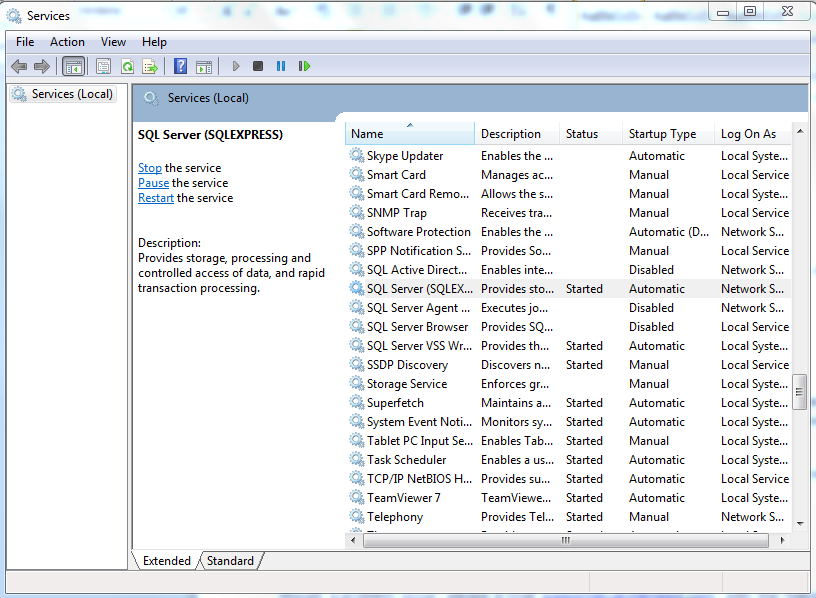Click the Export List toolbar icon
This screenshot has height=598, width=816.
[x=150, y=66]
